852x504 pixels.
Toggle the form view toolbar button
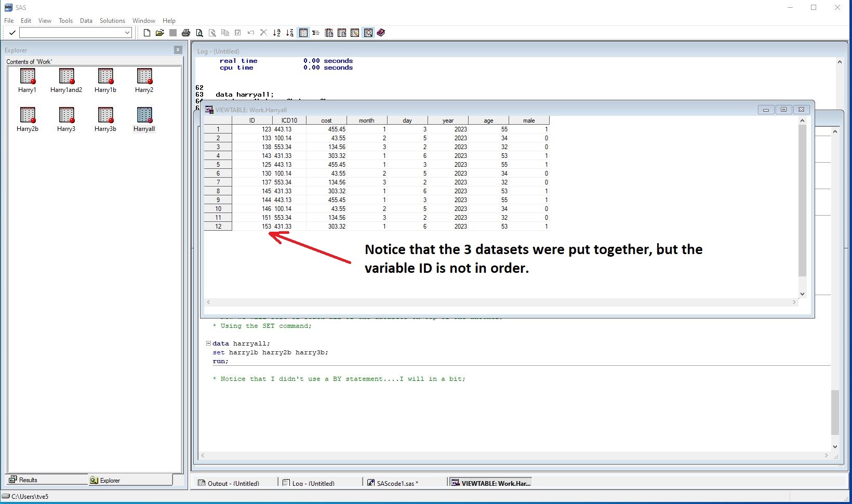316,33
